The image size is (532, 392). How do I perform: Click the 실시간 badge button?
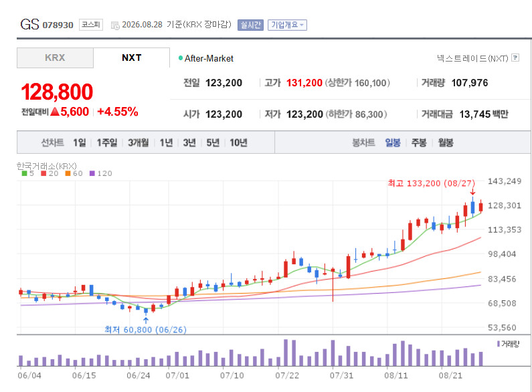click(250, 25)
